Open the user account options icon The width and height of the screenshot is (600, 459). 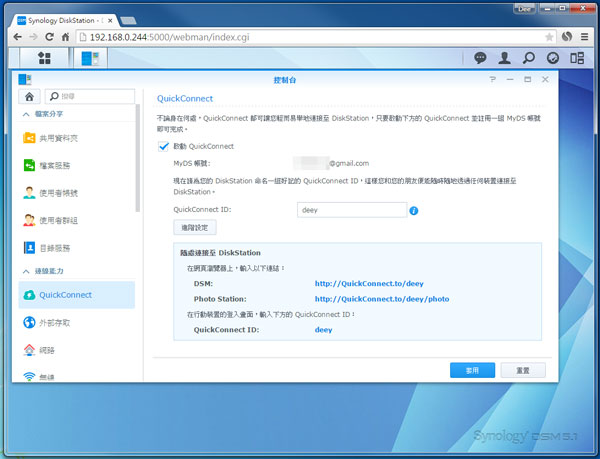tap(505, 58)
